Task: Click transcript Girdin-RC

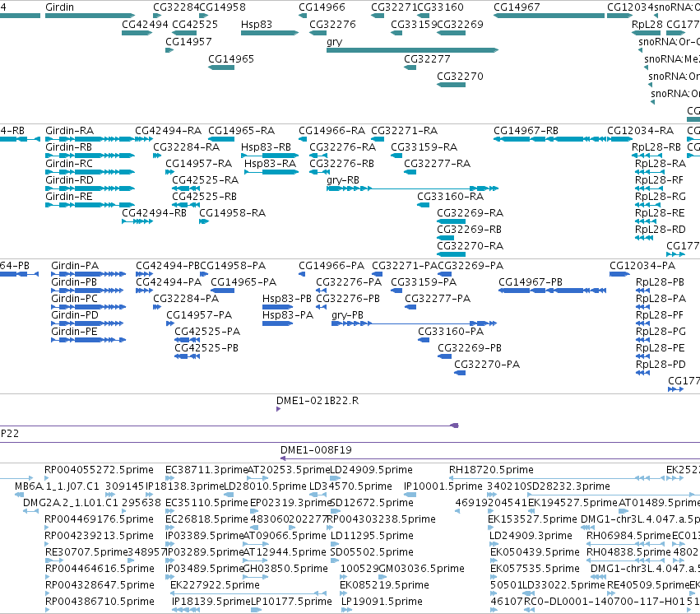Action: tap(90, 172)
